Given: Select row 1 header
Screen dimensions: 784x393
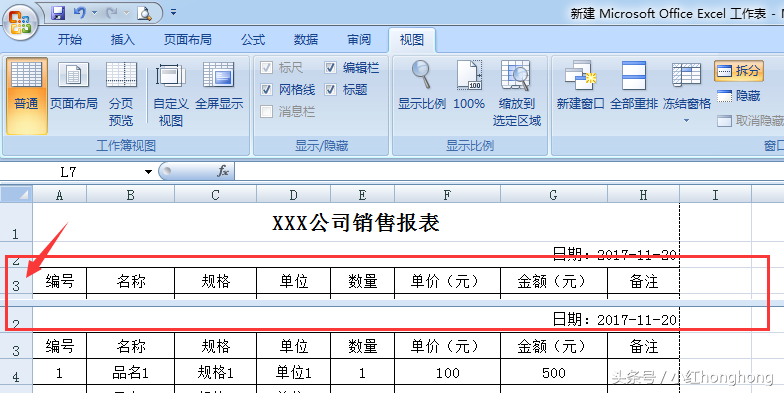Looking at the screenshot, I should tap(16, 222).
